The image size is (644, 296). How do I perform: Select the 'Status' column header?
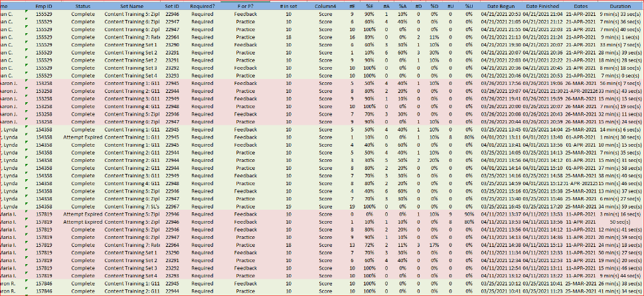tap(83, 6)
